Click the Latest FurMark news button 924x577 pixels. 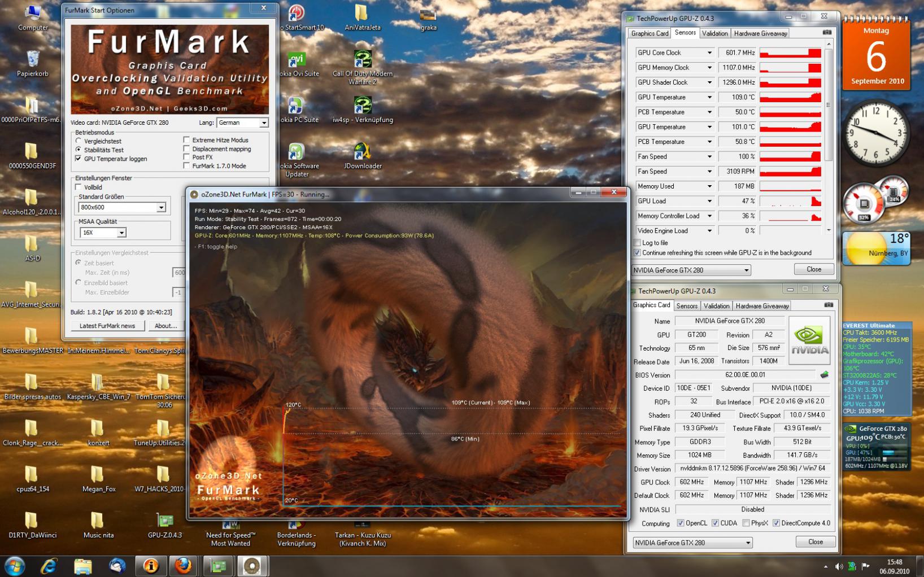coord(107,326)
